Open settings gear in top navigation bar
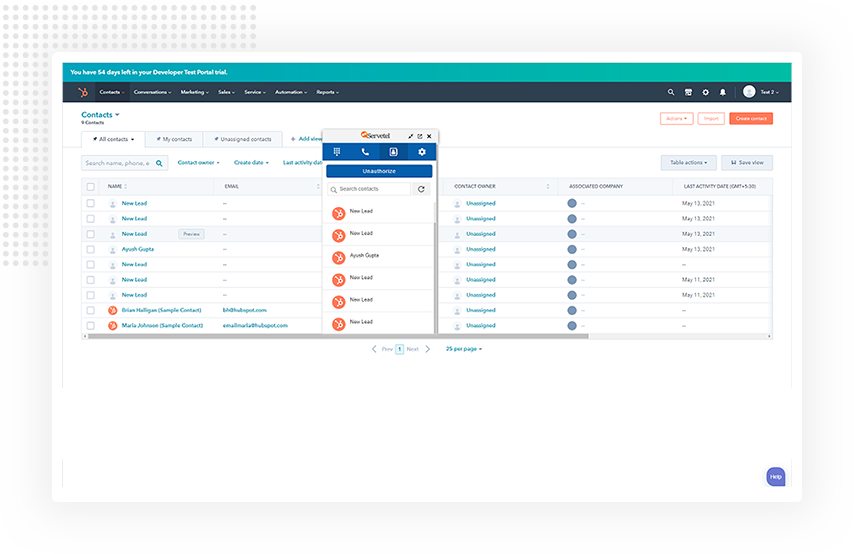854x554 pixels. point(705,93)
